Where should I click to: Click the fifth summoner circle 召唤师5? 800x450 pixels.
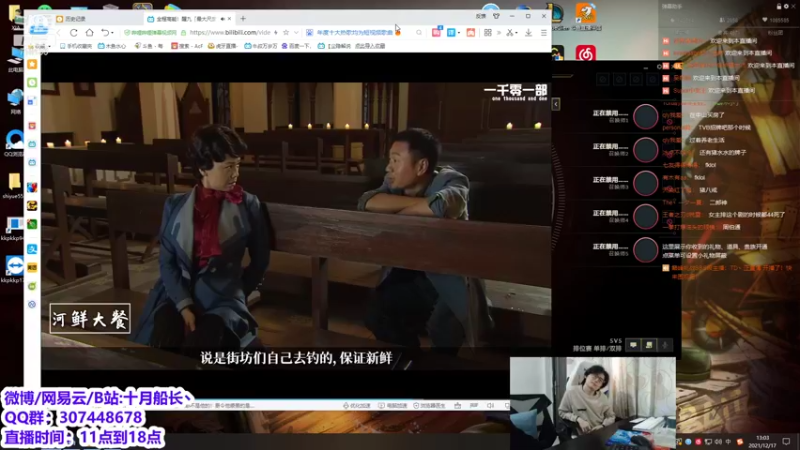645,249
